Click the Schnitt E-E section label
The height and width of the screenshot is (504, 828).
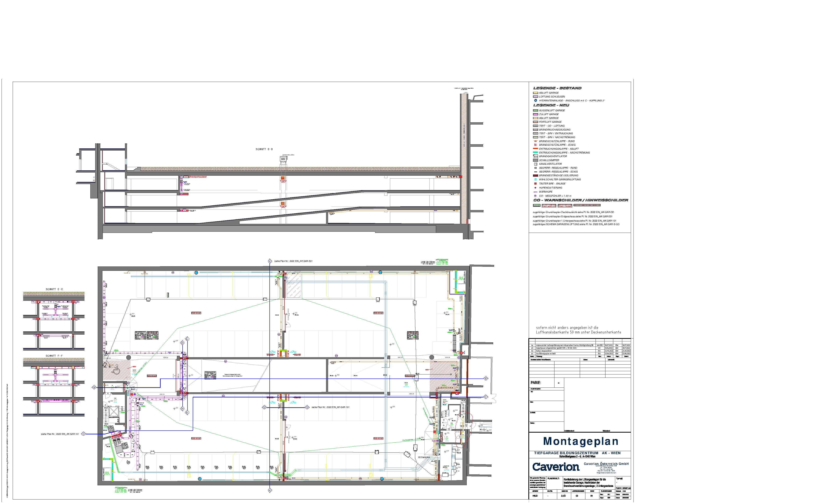[54, 289]
